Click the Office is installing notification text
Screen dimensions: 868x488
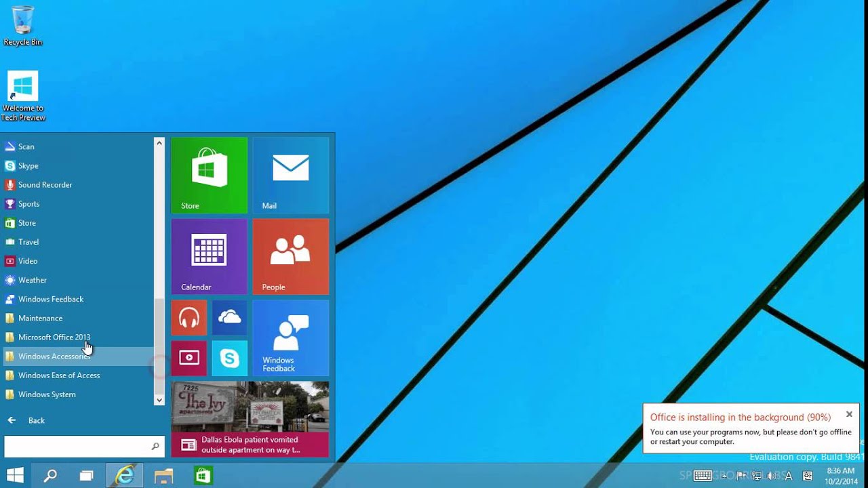click(x=741, y=418)
